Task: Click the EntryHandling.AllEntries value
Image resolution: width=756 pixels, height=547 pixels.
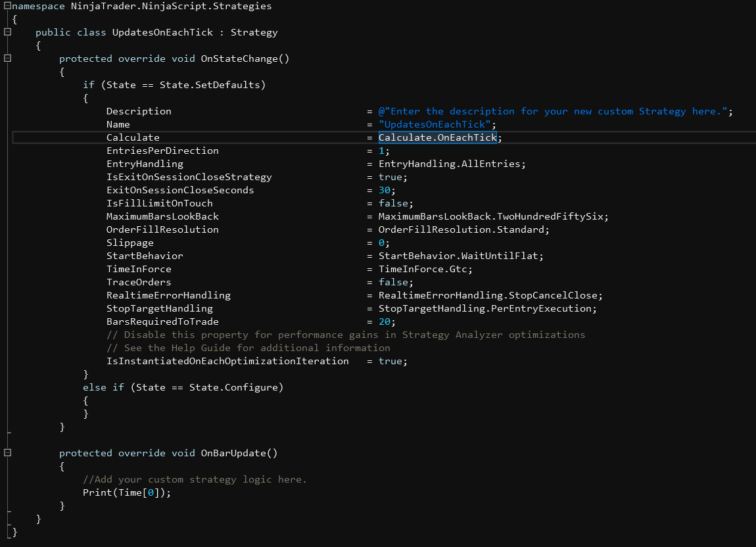Action: [451, 164]
